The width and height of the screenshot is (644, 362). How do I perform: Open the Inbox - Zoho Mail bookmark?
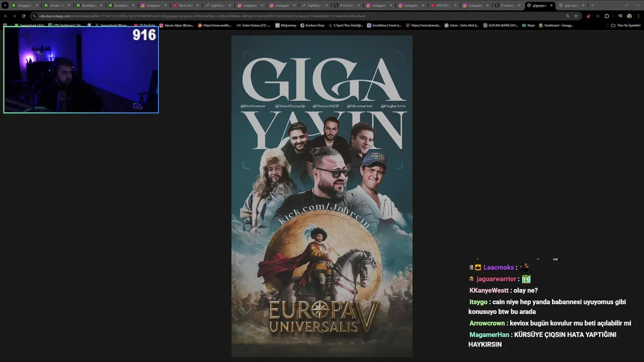[x=462, y=25]
